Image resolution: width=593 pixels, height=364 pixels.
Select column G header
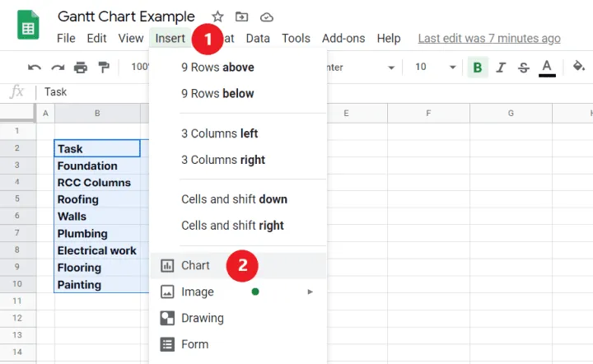[x=511, y=113]
